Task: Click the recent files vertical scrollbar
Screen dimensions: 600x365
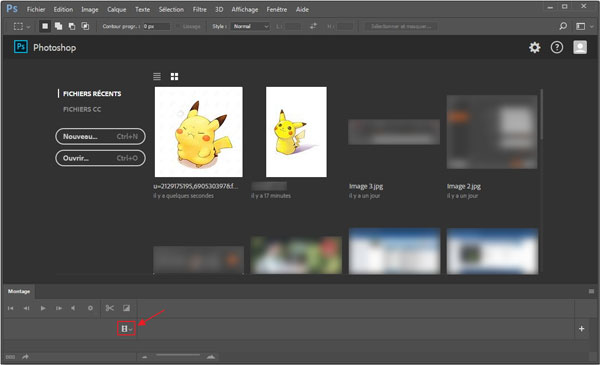Action: 541,115
